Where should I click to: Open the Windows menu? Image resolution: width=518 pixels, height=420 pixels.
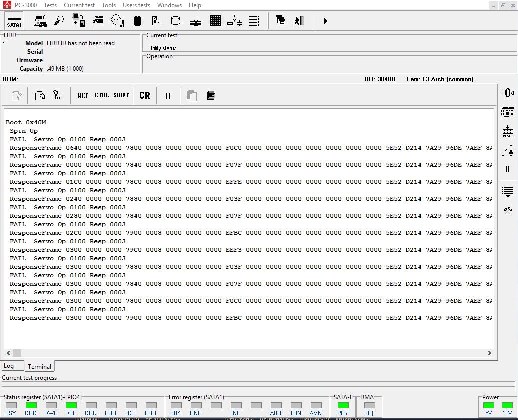169,5
